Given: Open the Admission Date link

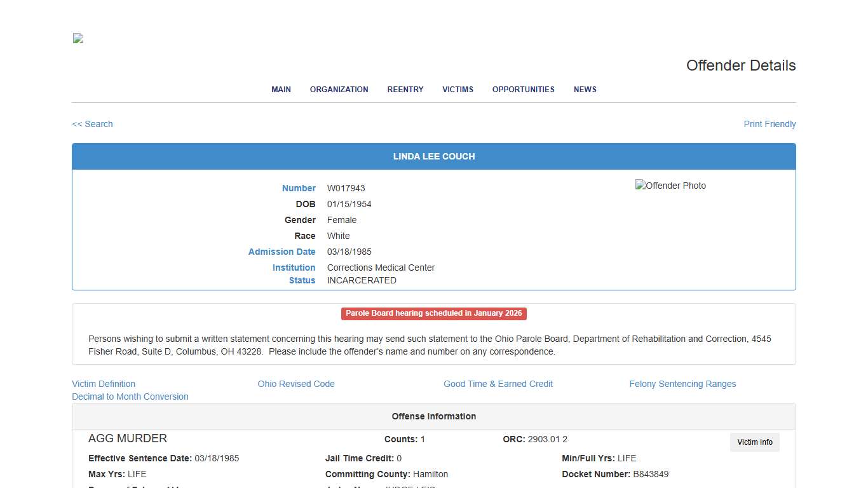Looking at the screenshot, I should coord(281,252).
